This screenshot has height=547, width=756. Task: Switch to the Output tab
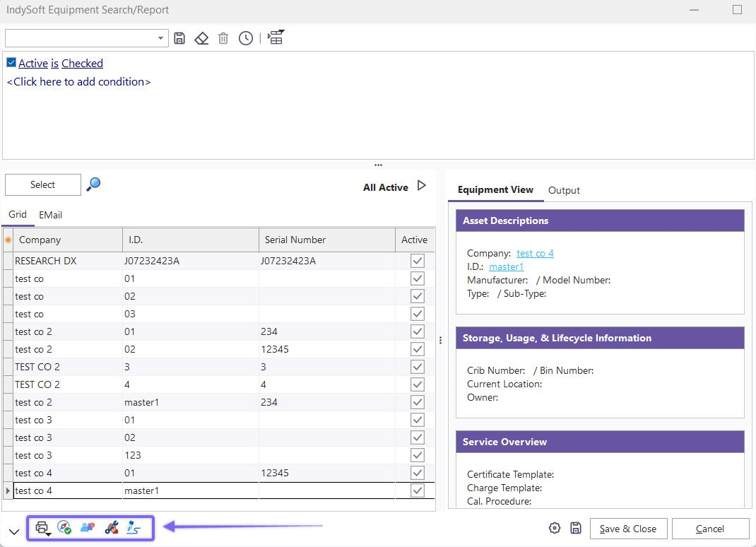564,190
